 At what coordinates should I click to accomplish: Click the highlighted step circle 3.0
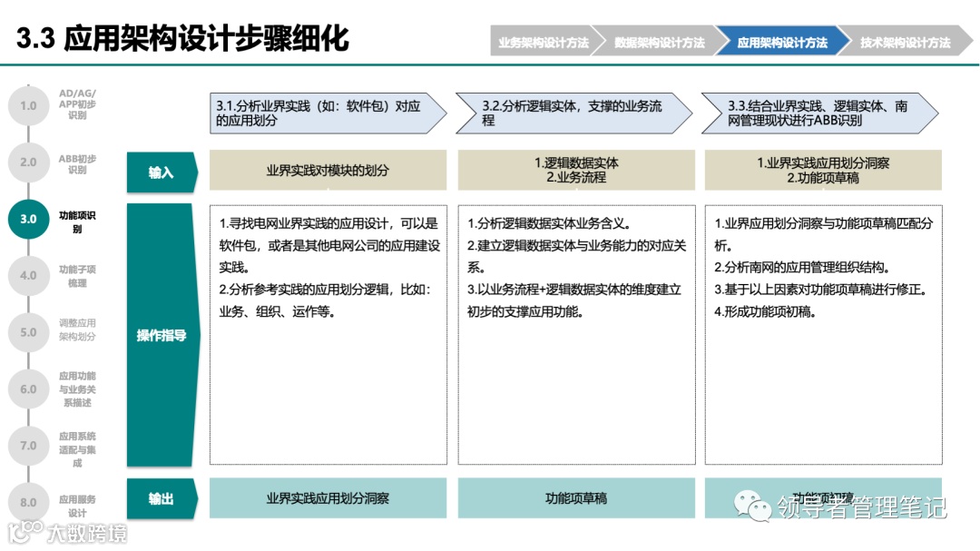[28, 219]
